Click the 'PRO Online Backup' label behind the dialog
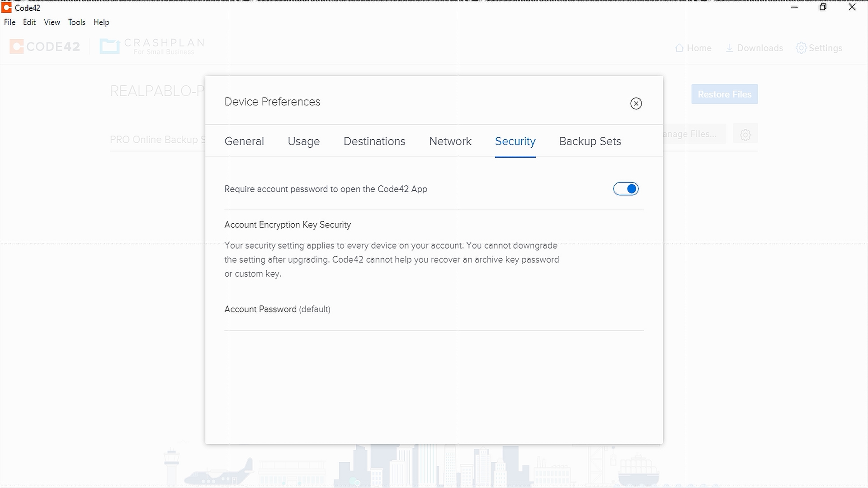The width and height of the screenshot is (868, 488). pyautogui.click(x=157, y=140)
